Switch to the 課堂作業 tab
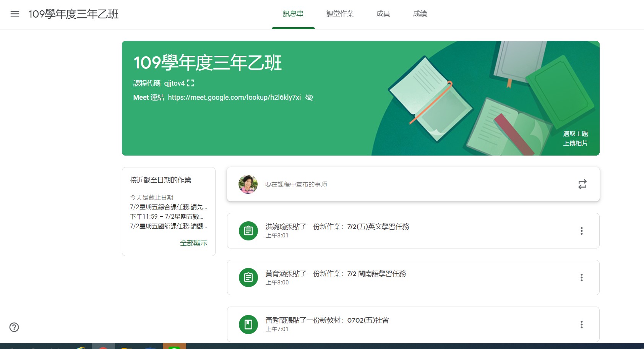Viewport: 644px width, 349px height. 340,14
